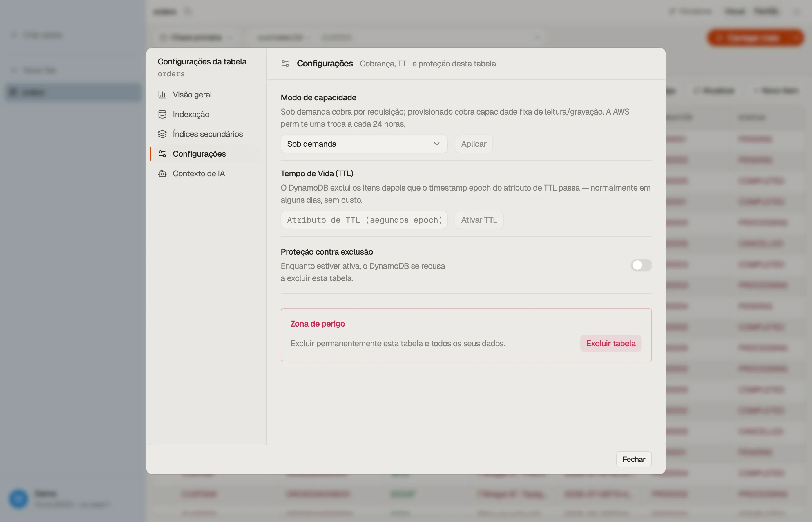Open the Sob demanda capacity mode dropdown
Screen dimensions: 812x522
(x=364, y=144)
